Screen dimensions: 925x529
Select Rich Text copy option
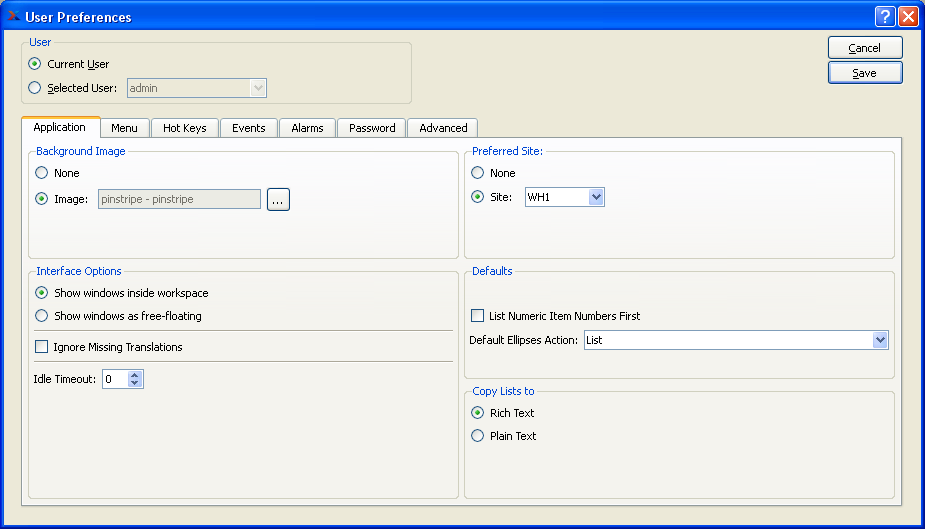pyautogui.click(x=477, y=413)
